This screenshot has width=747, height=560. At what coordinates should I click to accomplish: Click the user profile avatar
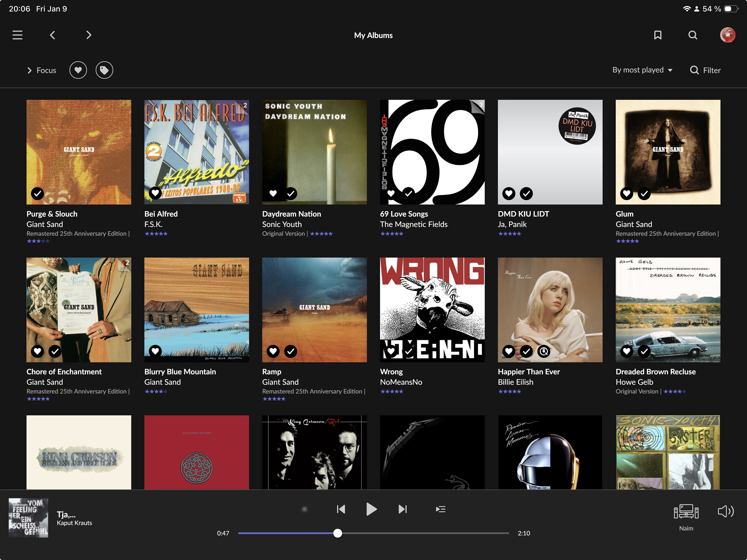coord(727,35)
